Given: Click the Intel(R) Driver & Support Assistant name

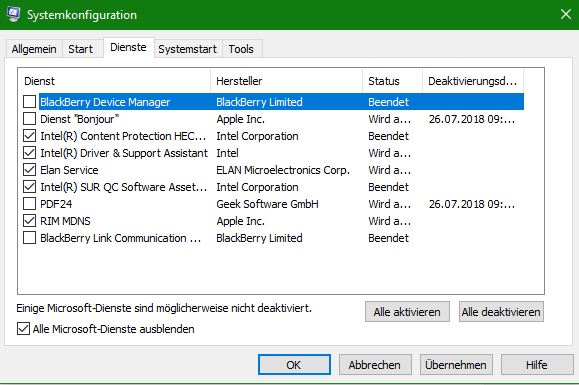Looking at the screenshot, I should (124, 153).
